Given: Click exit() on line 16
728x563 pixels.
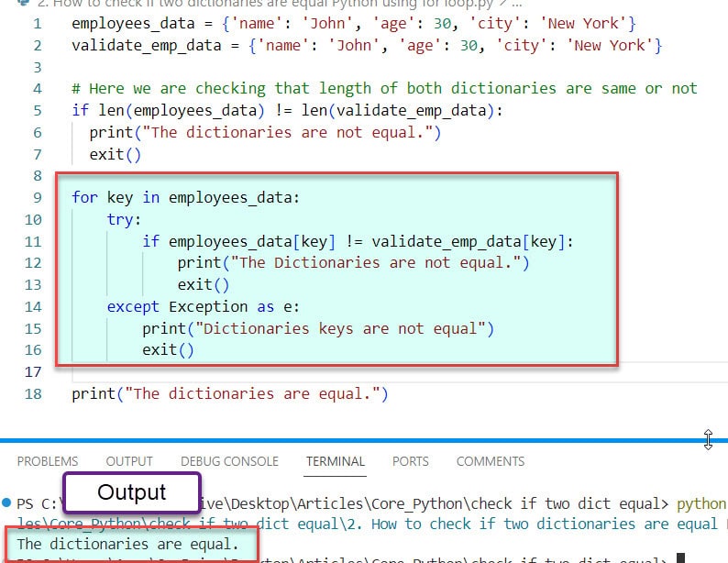Looking at the screenshot, I should [x=168, y=350].
